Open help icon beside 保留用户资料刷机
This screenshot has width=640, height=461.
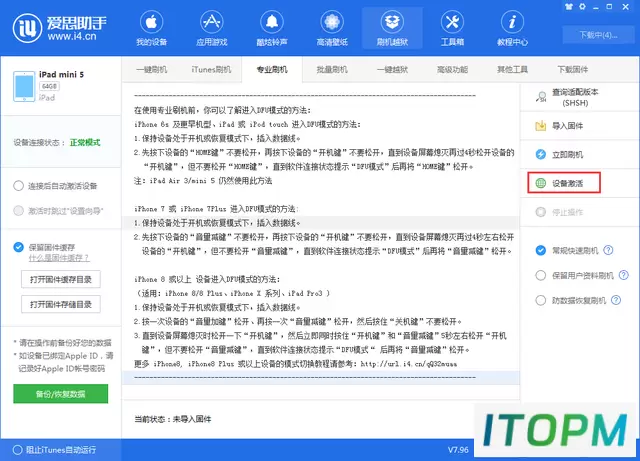pos(624,275)
